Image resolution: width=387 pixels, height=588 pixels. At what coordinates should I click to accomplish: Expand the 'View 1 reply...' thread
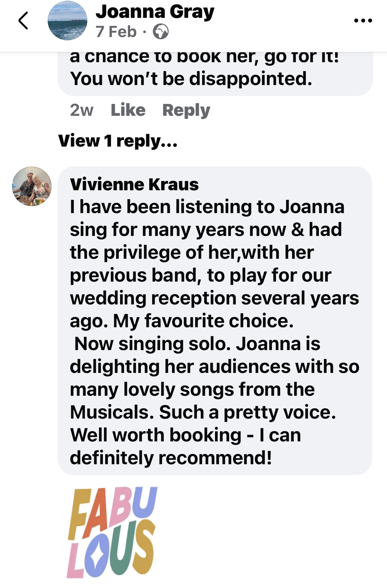click(x=118, y=141)
